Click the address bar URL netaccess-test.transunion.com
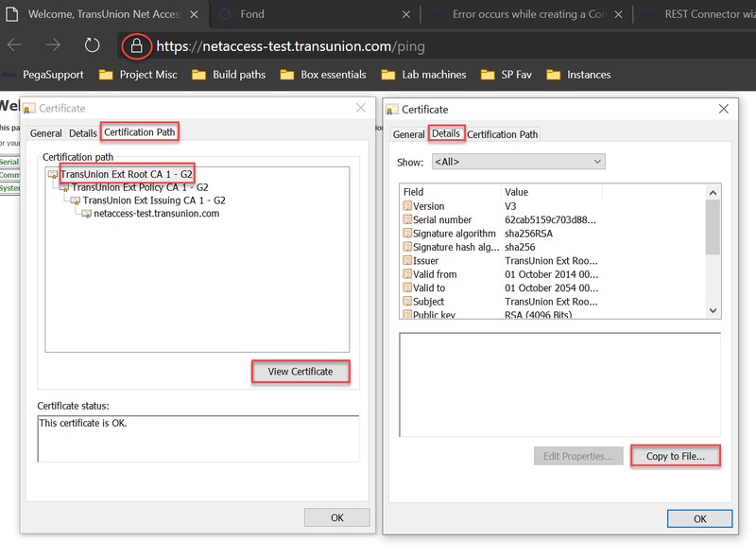The width and height of the screenshot is (756, 558). click(291, 46)
